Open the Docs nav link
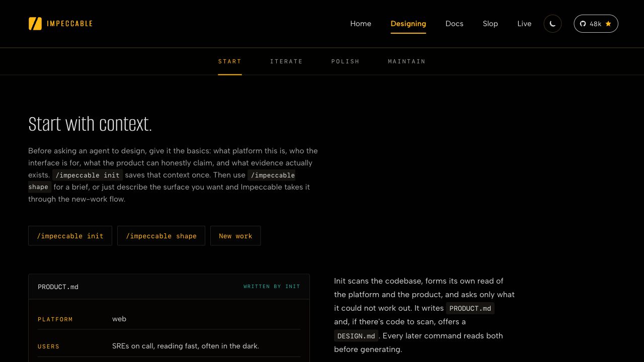The width and height of the screenshot is (644, 362). coord(454,24)
